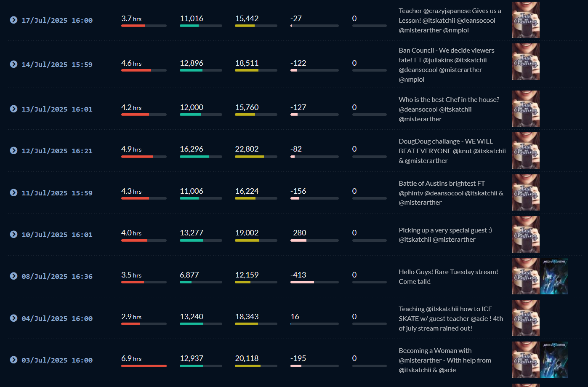588x387 pixels.
Task: Click the 20,118 peak viewers value
Action: point(247,358)
